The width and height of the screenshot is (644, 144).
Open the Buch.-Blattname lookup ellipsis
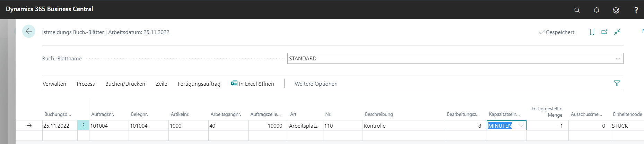click(618, 58)
